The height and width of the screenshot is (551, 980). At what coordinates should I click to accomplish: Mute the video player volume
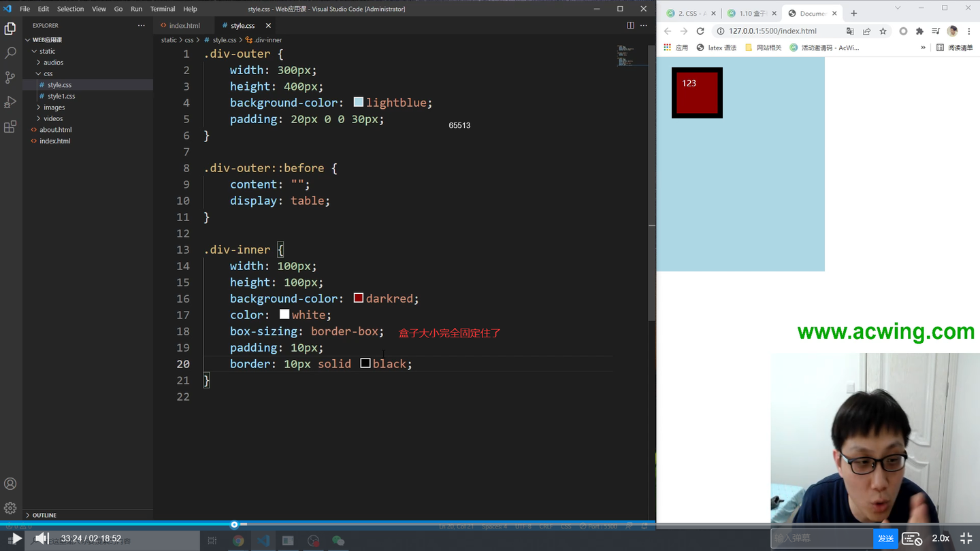[x=41, y=538]
